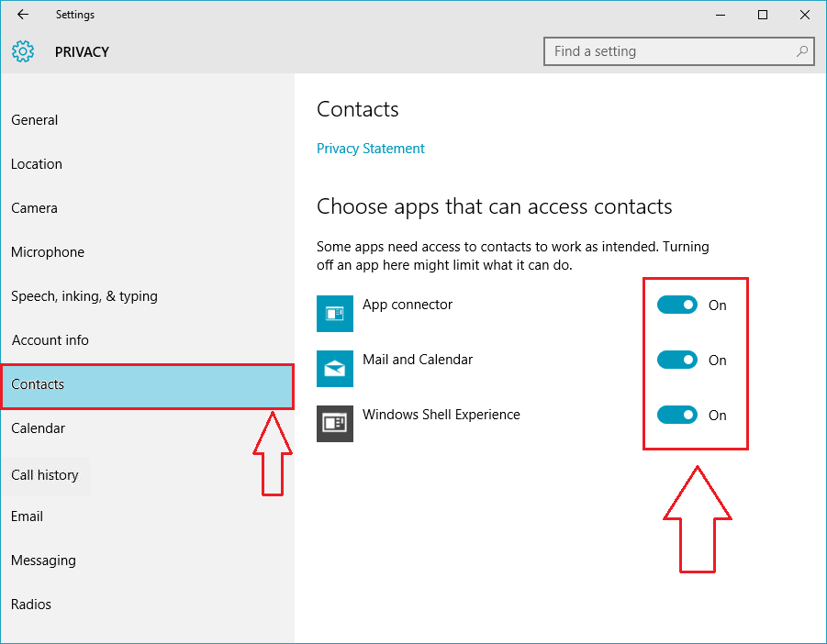Click the Mail and Calendar app icon
The width and height of the screenshot is (827, 644).
point(335,368)
